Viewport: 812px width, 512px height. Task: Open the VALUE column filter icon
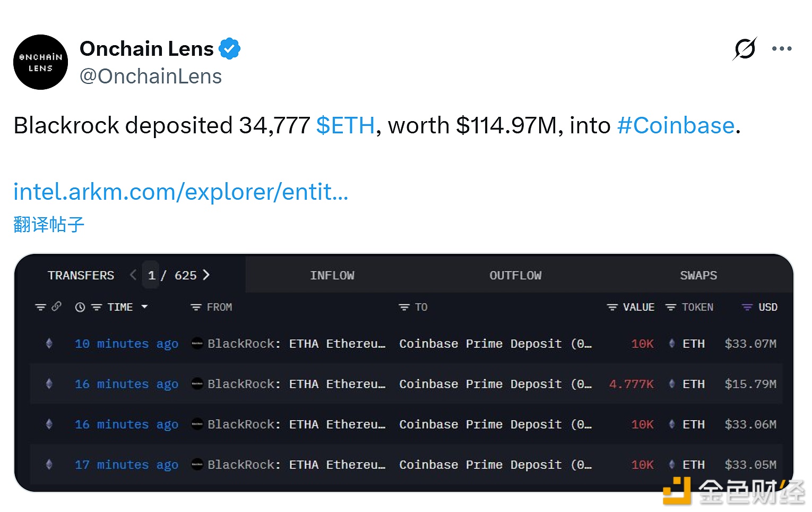click(612, 307)
